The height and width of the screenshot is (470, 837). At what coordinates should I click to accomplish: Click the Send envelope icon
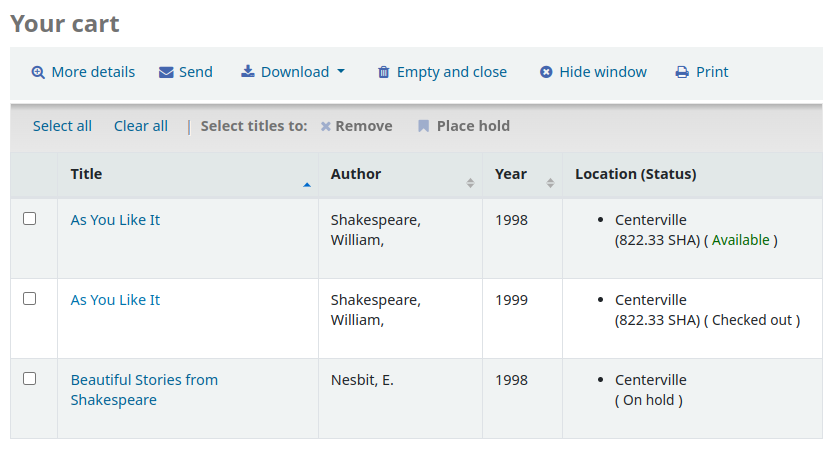166,72
